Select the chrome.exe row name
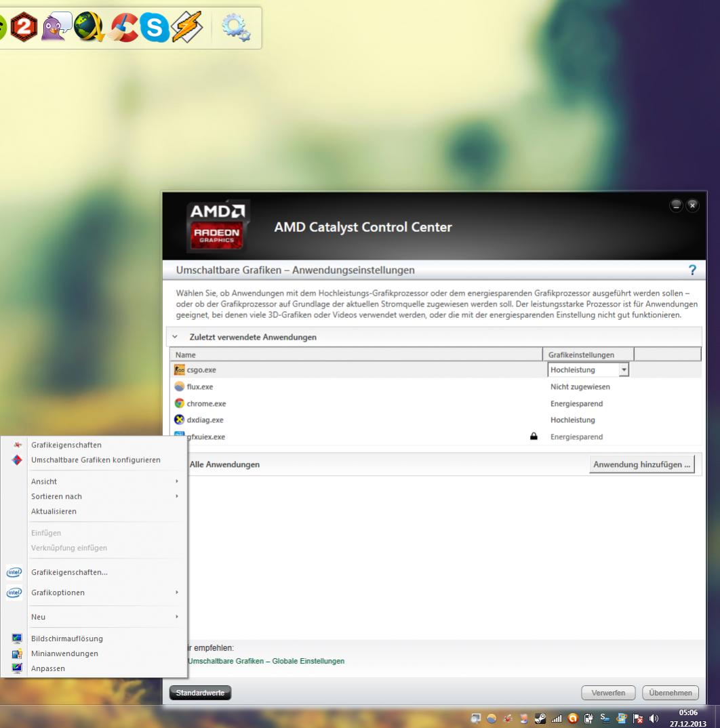Image resolution: width=720 pixels, height=728 pixels. click(206, 403)
